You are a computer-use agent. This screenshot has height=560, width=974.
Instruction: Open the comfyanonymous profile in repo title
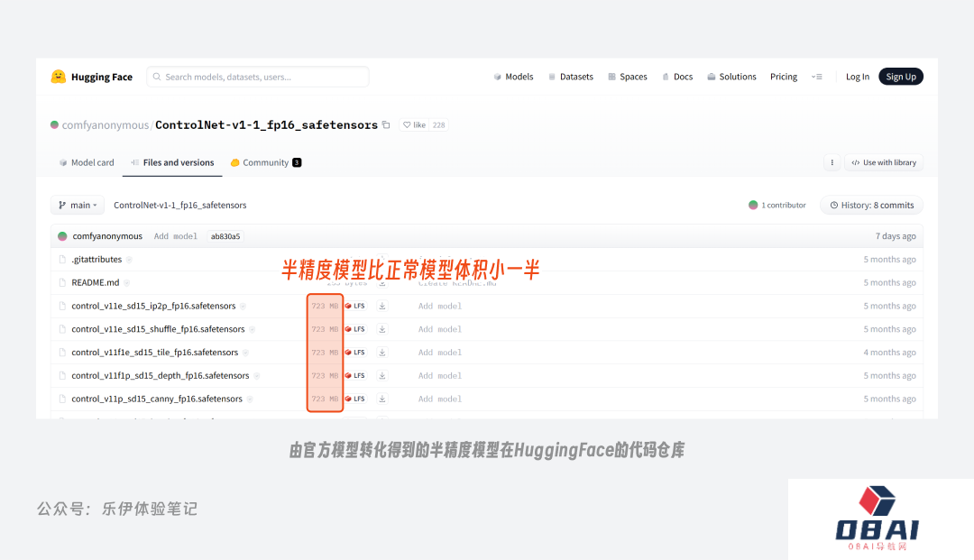[105, 125]
